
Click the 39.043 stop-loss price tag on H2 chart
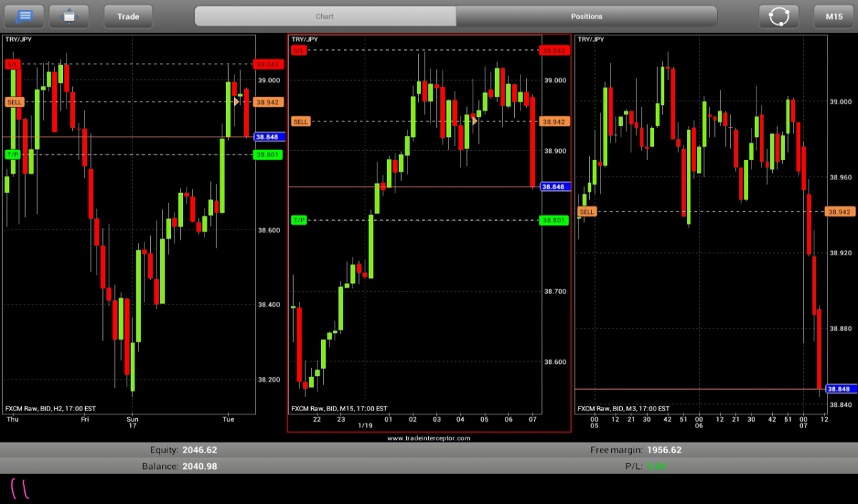point(268,64)
